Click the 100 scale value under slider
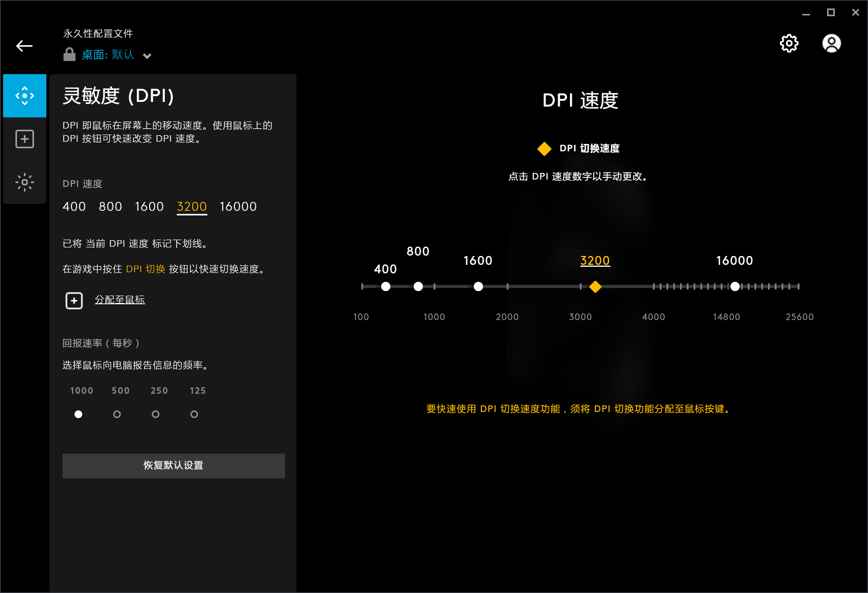The width and height of the screenshot is (868, 593). pos(361,317)
